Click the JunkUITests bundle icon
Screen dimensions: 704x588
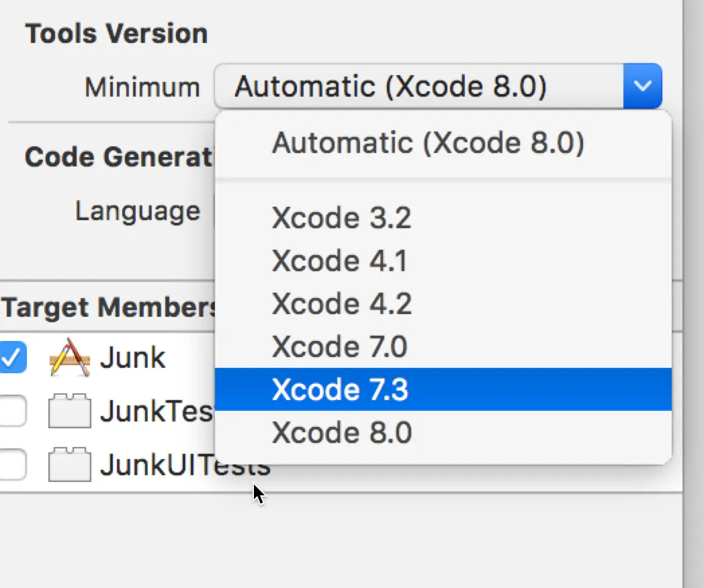(x=69, y=464)
